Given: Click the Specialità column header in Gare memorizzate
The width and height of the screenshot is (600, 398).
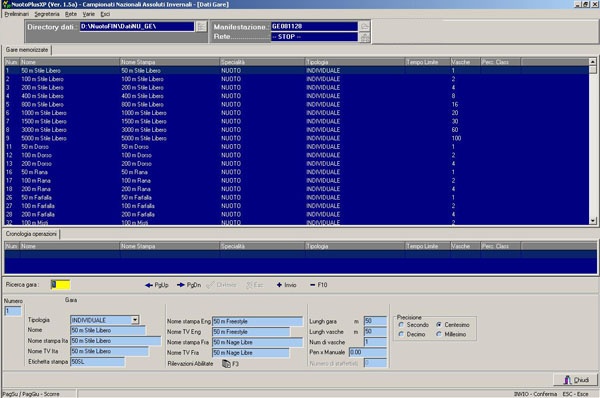Looking at the screenshot, I should click(x=262, y=62).
